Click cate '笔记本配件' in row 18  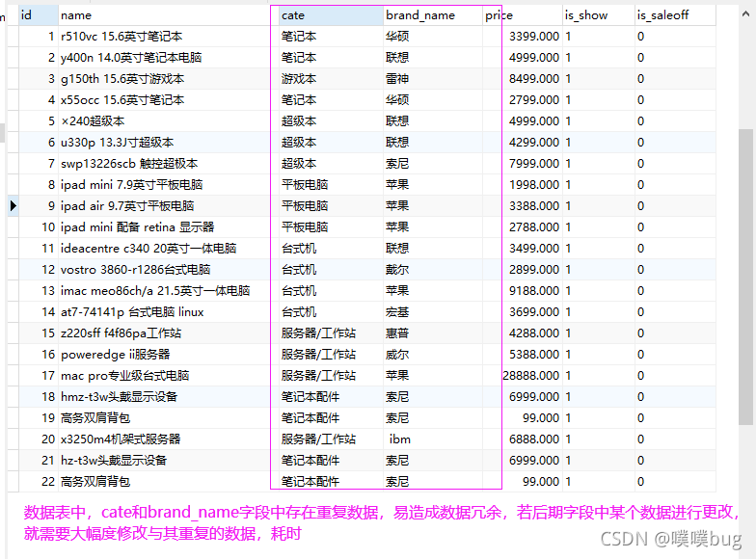[x=331, y=397]
